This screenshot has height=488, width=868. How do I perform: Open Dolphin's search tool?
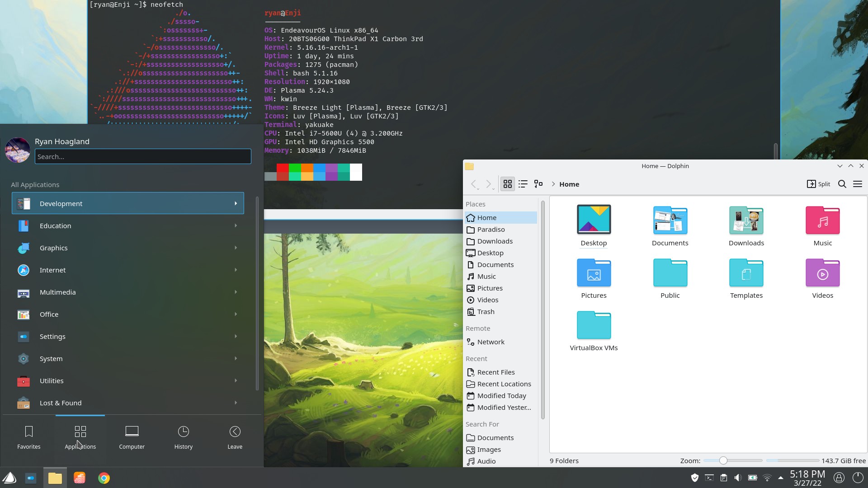(x=842, y=184)
